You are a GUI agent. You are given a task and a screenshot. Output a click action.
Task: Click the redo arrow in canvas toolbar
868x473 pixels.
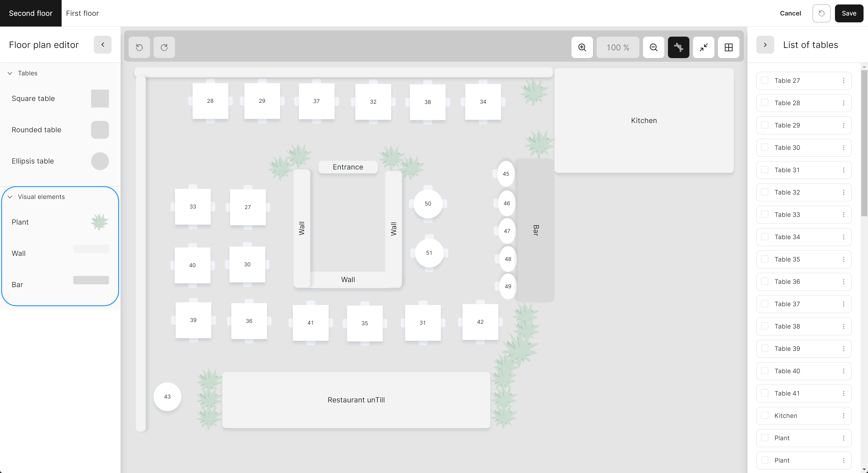click(164, 48)
